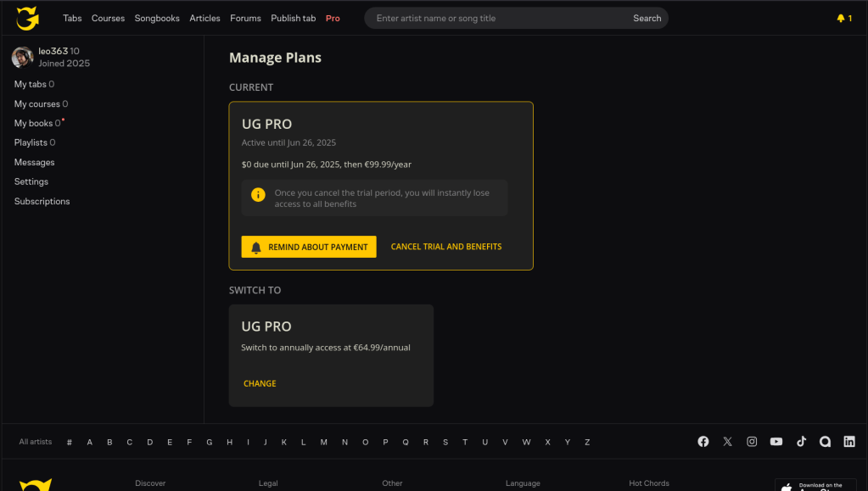Click the leo363 profile avatar
This screenshot has width=868, height=491.
(23, 58)
